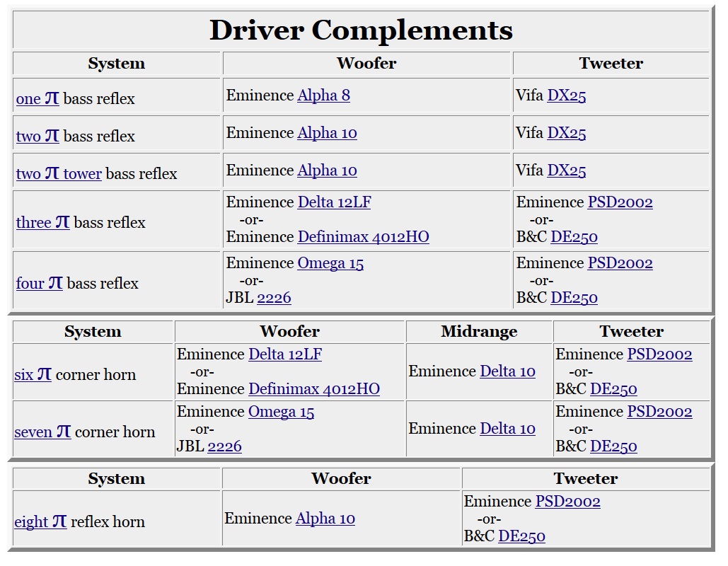728x566 pixels.
Task: Open the 'two π tower' link
Action: pyautogui.click(x=59, y=173)
